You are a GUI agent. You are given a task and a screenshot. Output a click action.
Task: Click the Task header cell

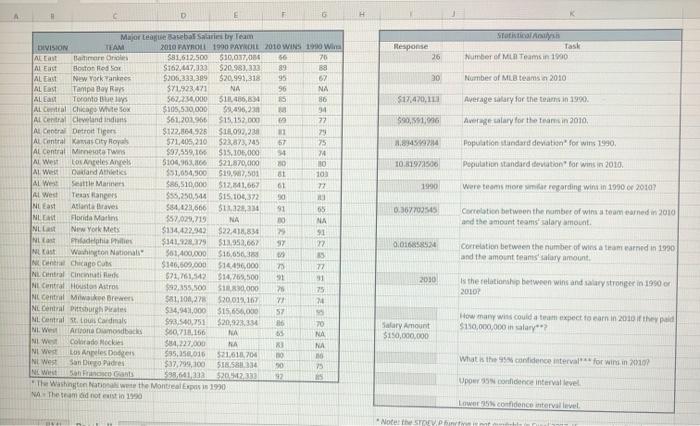tap(572, 46)
